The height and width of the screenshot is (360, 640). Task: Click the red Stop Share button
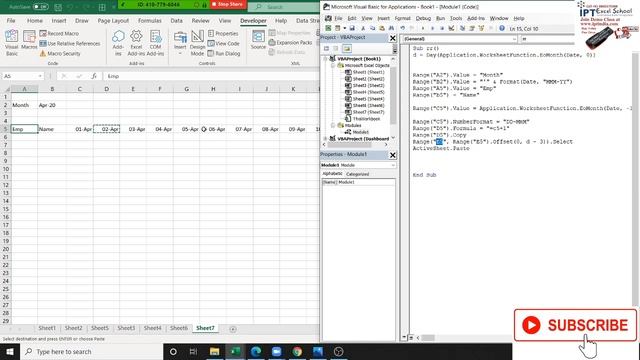pos(227,4)
